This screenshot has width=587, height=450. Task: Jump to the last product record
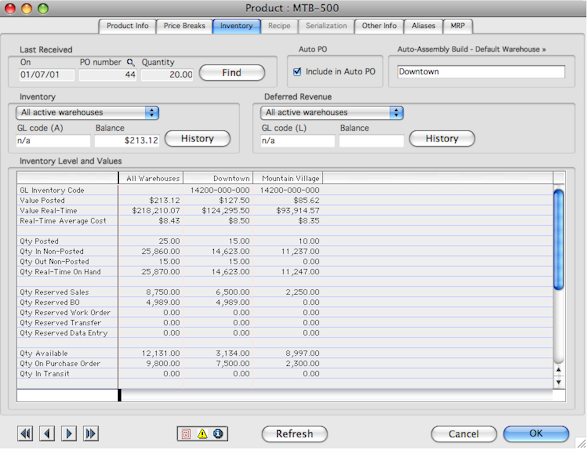(91, 434)
